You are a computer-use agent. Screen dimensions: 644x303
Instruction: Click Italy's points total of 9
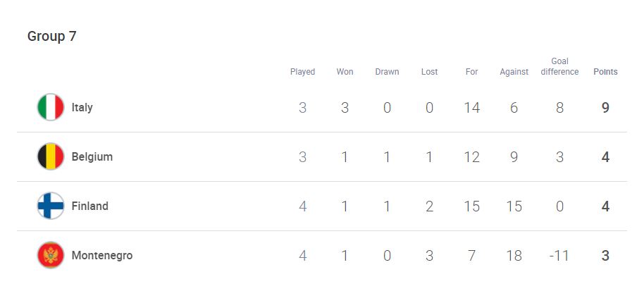tap(605, 108)
